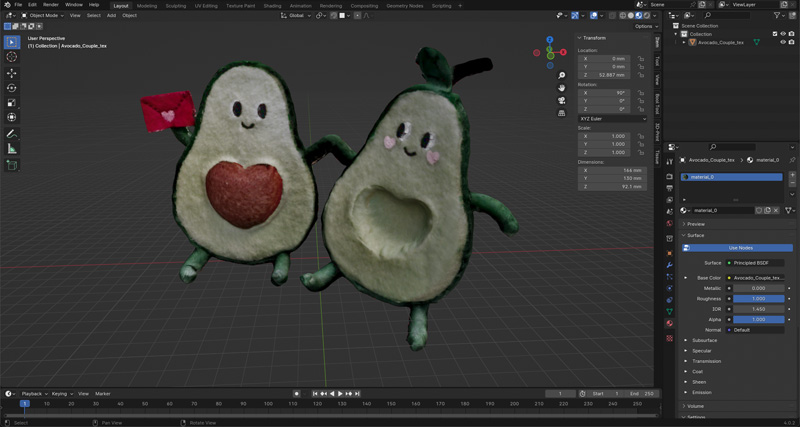Viewport: 800px width, 427px height.
Task: Activate the Rotate tool
Action: coord(11,88)
